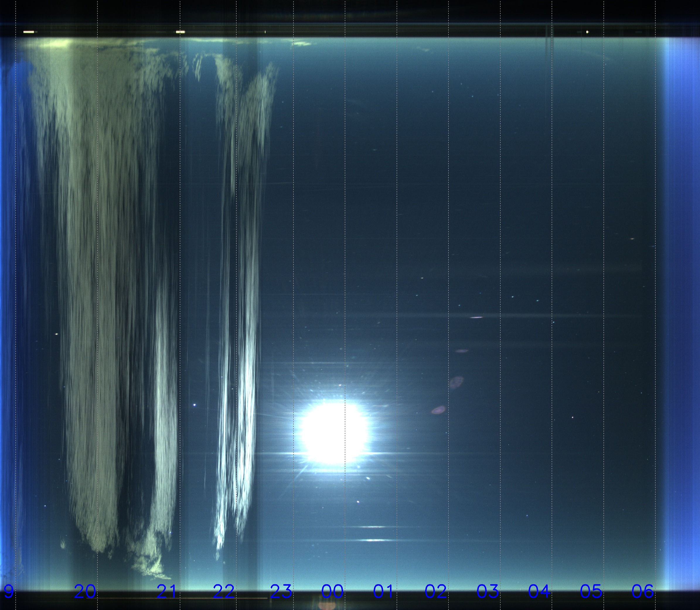Click the largest pink oval flare above it
The image size is (700, 610).
tap(456, 382)
